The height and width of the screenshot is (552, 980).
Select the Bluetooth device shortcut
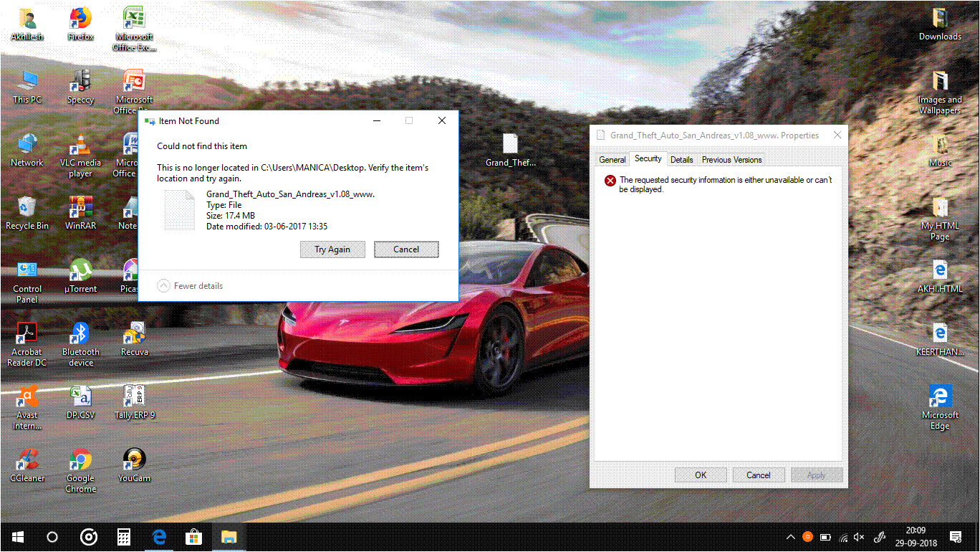click(x=81, y=345)
